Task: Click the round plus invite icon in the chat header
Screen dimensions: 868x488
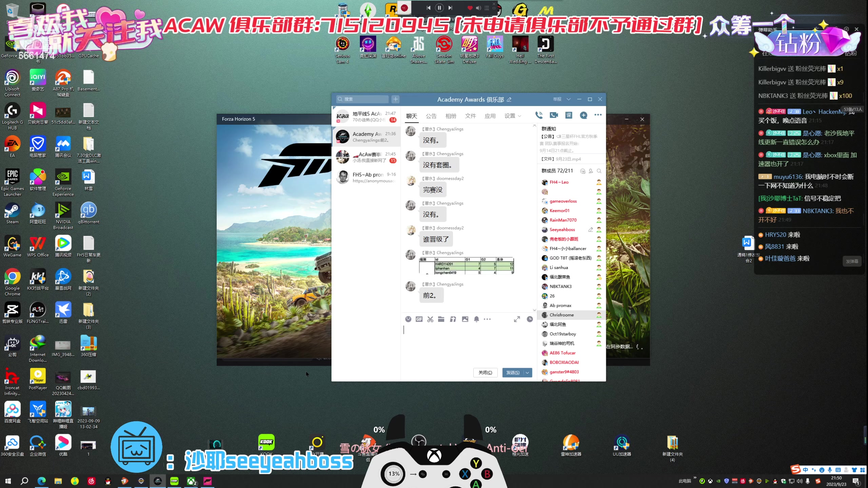Action: (584, 115)
